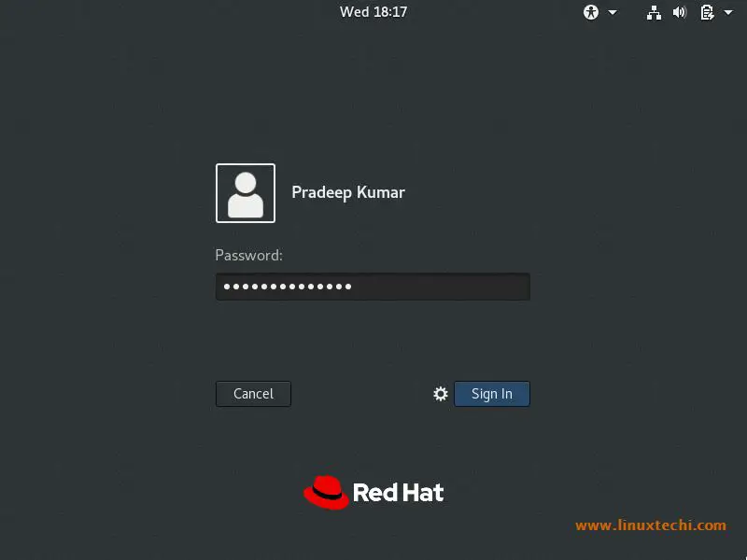Click the Password: label

pyautogui.click(x=248, y=255)
